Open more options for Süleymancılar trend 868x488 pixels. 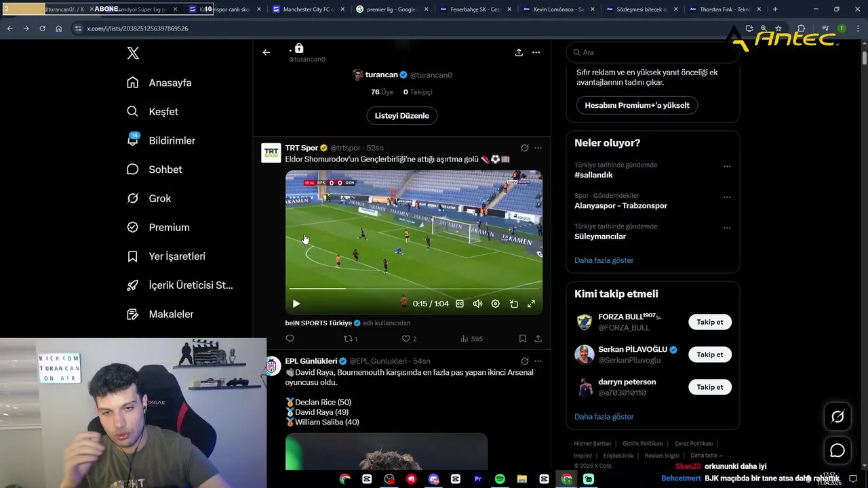727,228
